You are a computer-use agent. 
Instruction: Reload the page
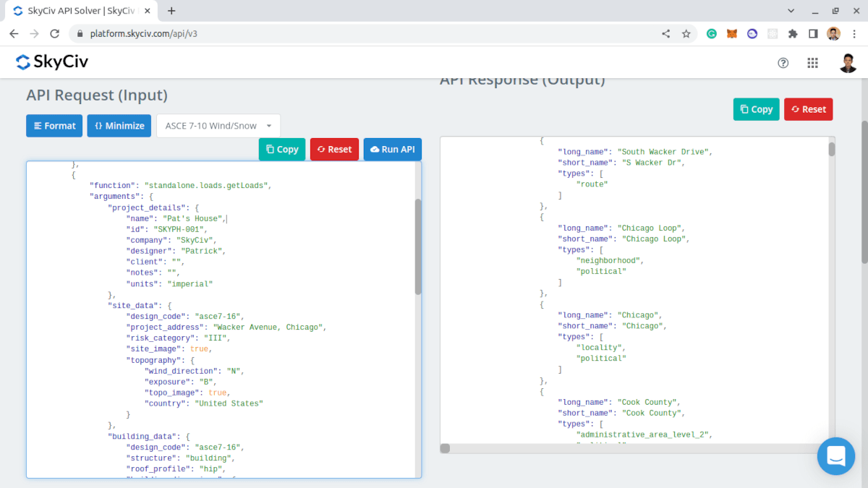pyautogui.click(x=55, y=33)
